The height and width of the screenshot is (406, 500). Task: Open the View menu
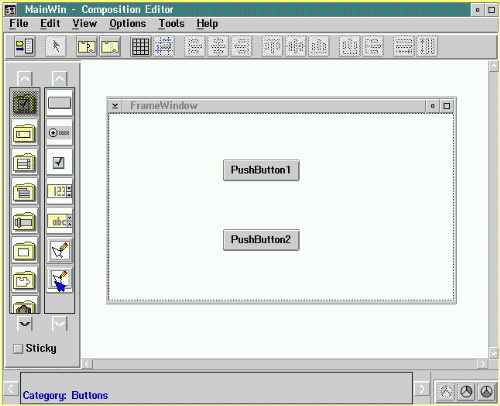coord(85,23)
